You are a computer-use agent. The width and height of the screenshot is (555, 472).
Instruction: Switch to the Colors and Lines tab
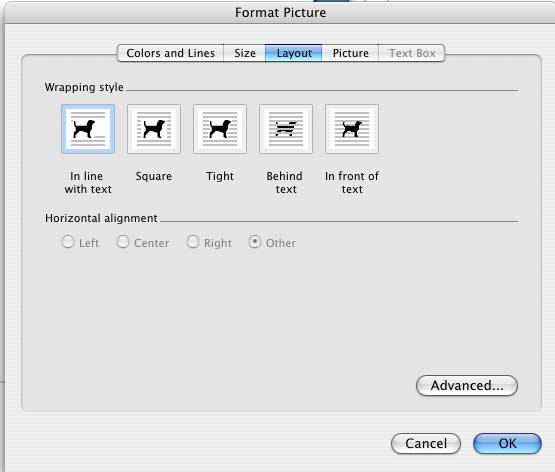[x=171, y=53]
